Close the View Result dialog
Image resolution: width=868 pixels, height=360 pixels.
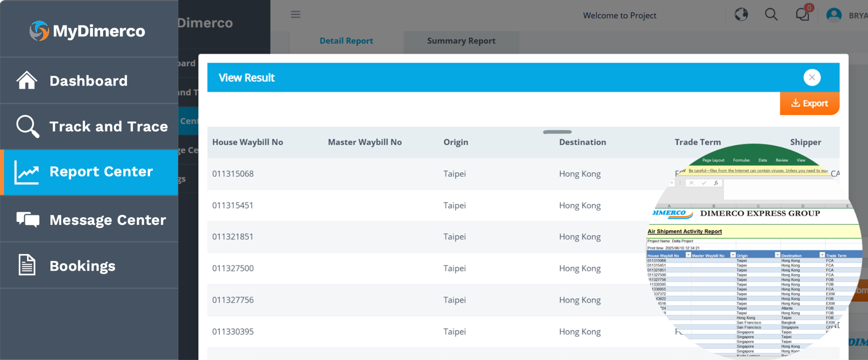tap(812, 78)
